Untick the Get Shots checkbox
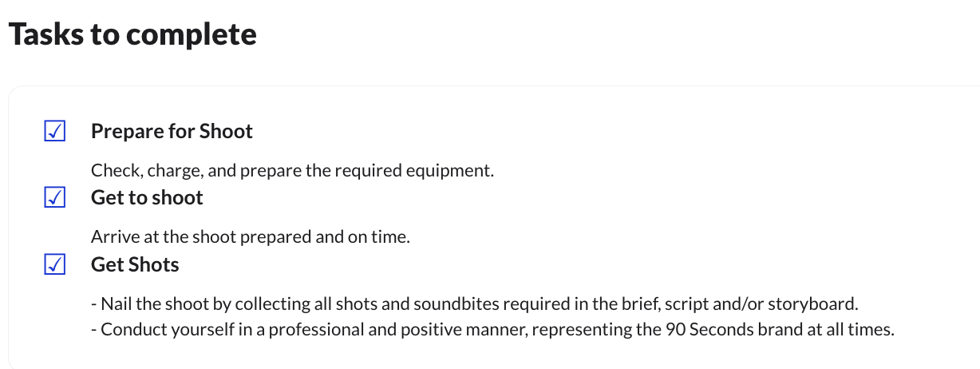The image size is (980, 369). (54, 265)
